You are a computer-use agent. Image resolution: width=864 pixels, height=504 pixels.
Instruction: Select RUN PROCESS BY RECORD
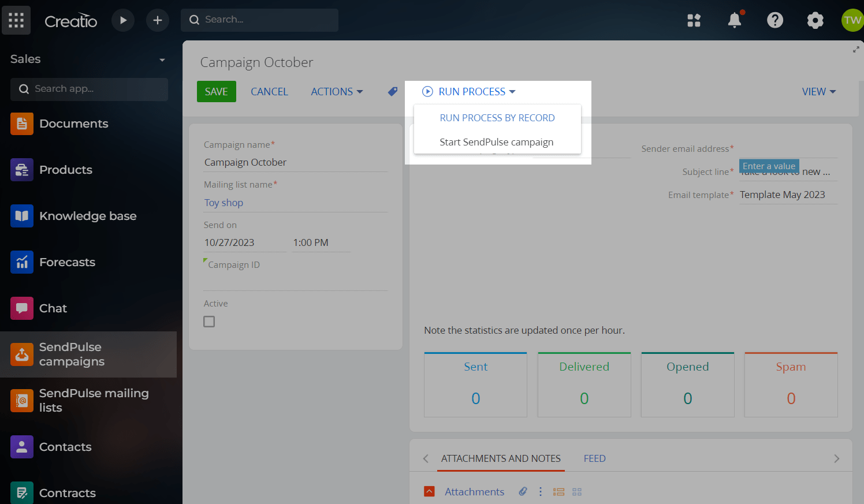(497, 118)
